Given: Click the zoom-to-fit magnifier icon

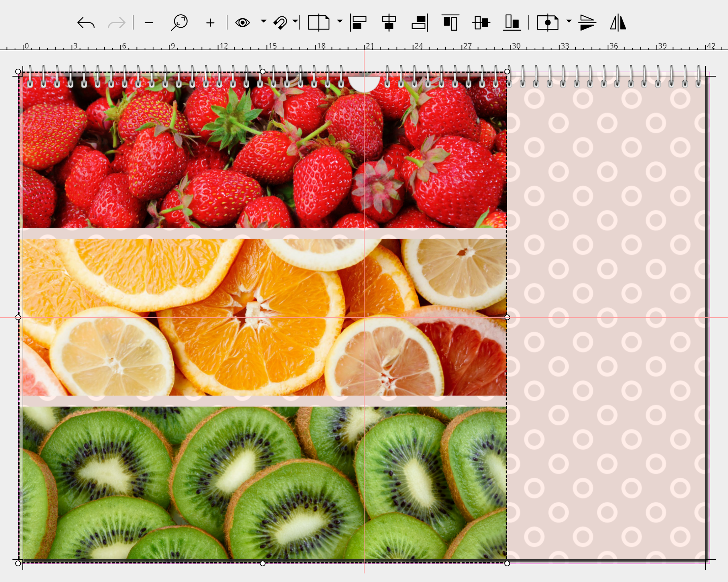Looking at the screenshot, I should (179, 23).
